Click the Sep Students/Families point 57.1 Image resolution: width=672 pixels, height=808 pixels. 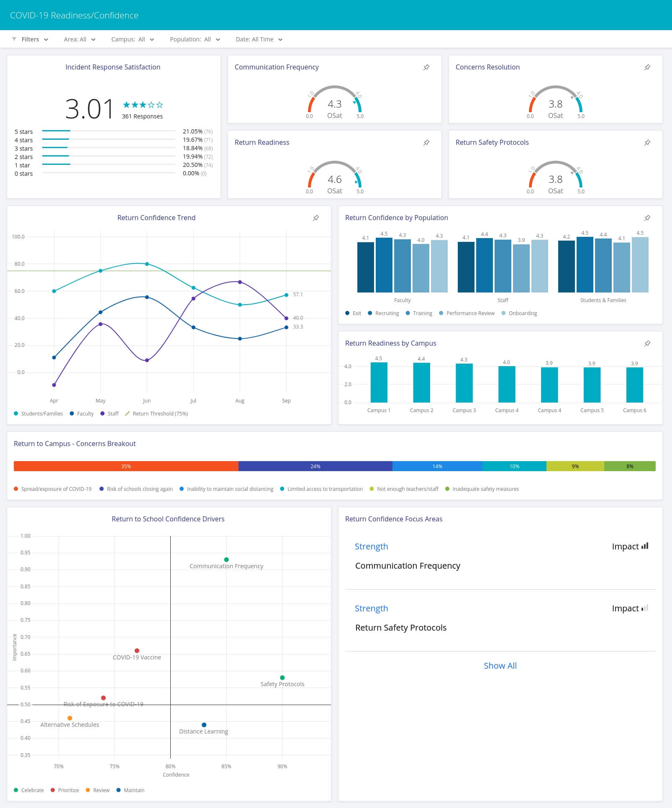click(286, 295)
